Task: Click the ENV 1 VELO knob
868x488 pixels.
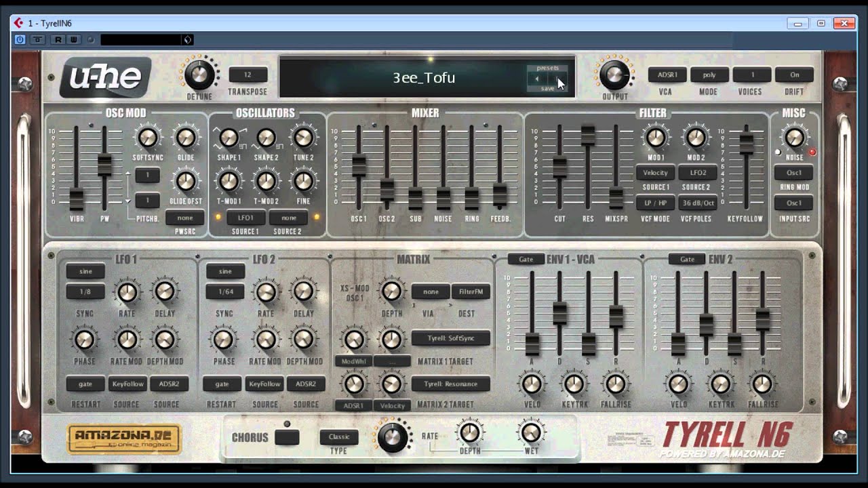Action: [x=532, y=384]
